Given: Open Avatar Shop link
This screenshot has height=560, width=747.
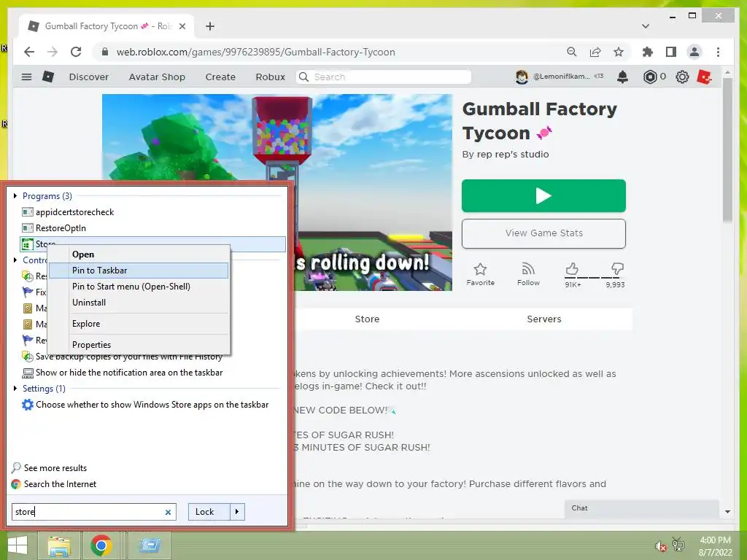Looking at the screenshot, I should [157, 77].
